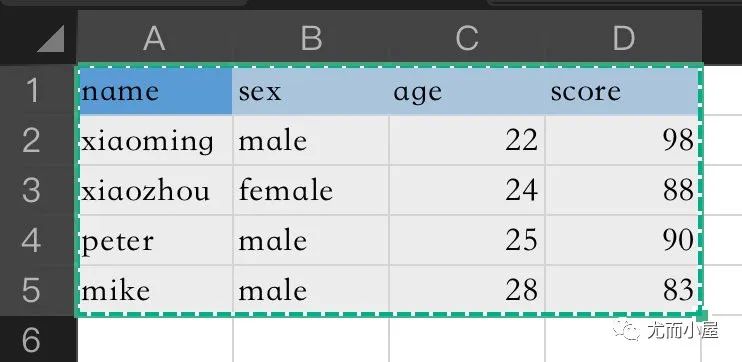Click the select-all triangle corner icon
The width and height of the screenshot is (742, 362).
(x=50, y=39)
